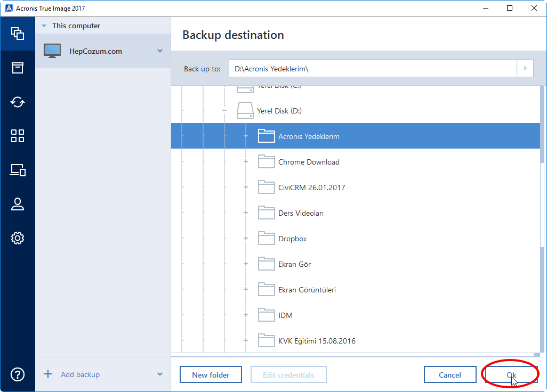
Task: Expand the CiviCRM 26.01.2017 folder node
Action: [x=246, y=187]
